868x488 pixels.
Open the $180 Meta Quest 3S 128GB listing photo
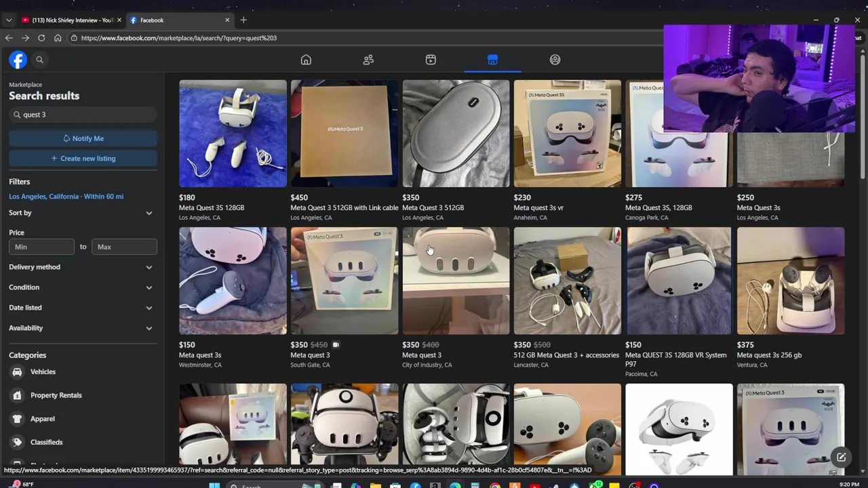(233, 134)
